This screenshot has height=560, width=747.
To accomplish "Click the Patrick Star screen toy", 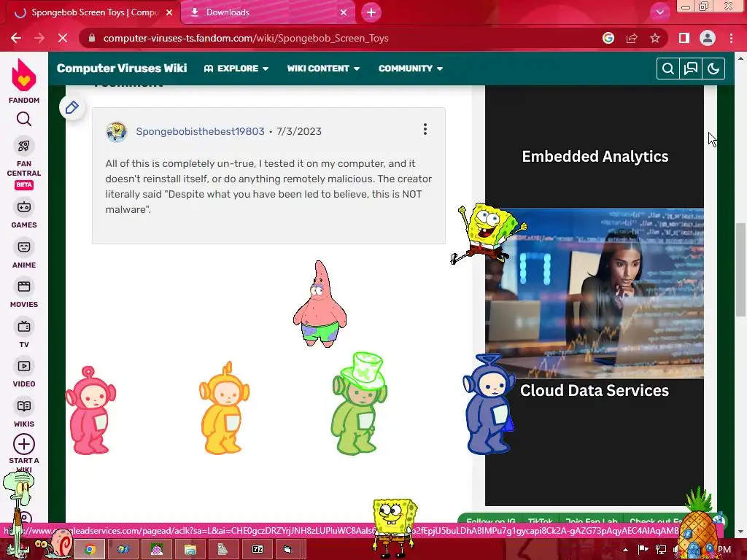I will (x=320, y=304).
